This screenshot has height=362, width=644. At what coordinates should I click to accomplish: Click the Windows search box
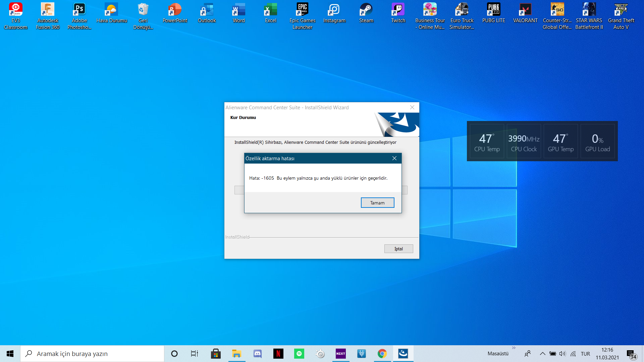click(x=92, y=354)
